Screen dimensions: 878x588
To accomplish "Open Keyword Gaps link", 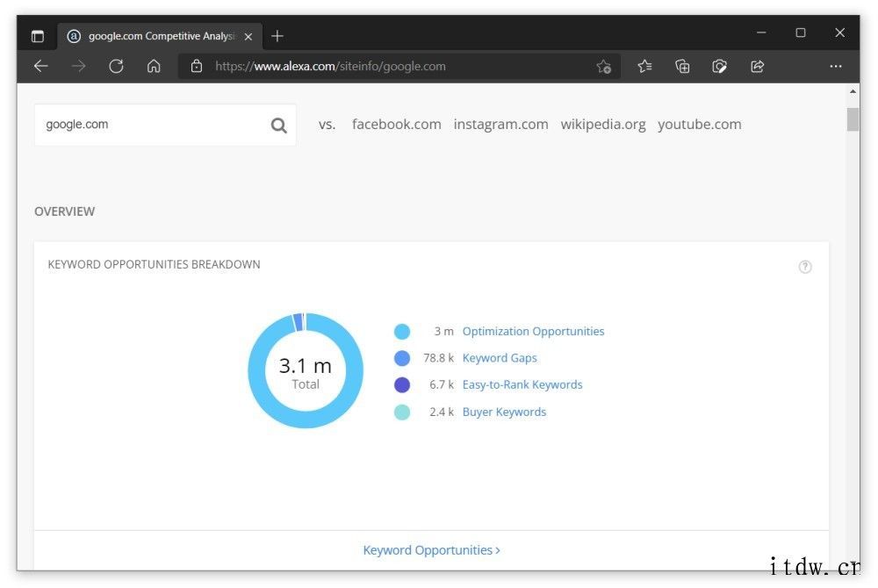I will tap(500, 358).
